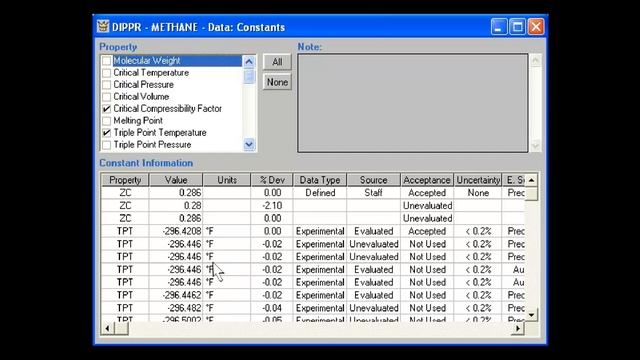Screen dimensions: 640x360
Task: Click the table horizontal scroll left arrow
Action: [107, 328]
